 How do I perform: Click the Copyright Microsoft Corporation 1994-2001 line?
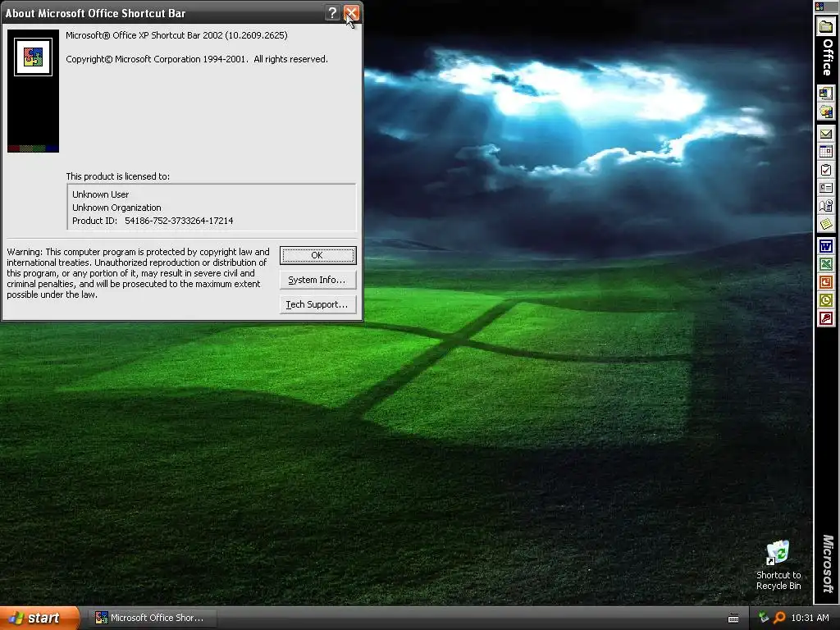click(x=197, y=59)
